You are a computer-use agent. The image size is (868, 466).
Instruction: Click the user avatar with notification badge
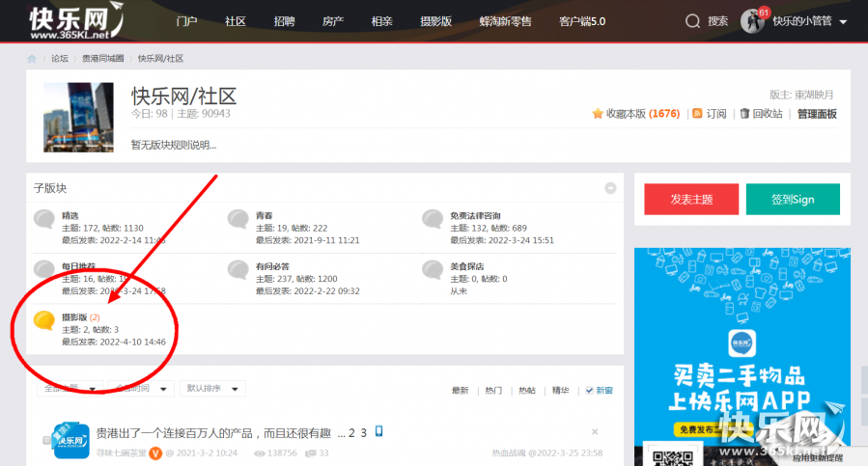(753, 21)
